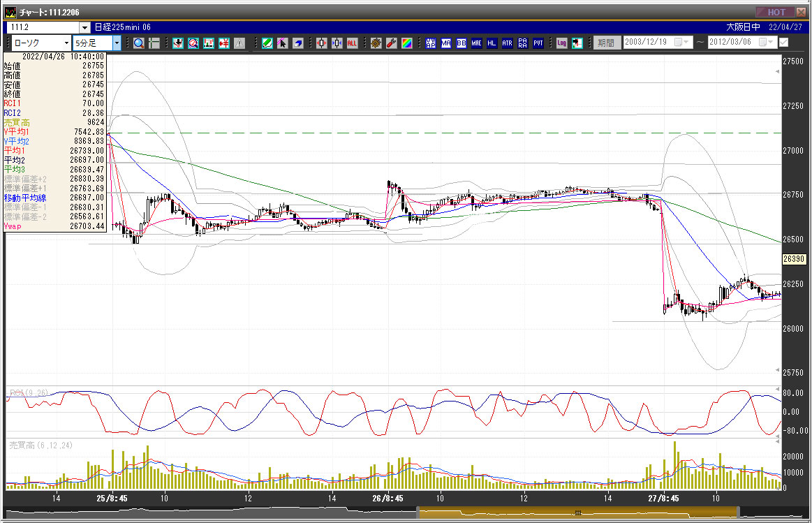The image size is (812, 523).
Task: Open the red wrench tool icon
Action: [x=392, y=43]
